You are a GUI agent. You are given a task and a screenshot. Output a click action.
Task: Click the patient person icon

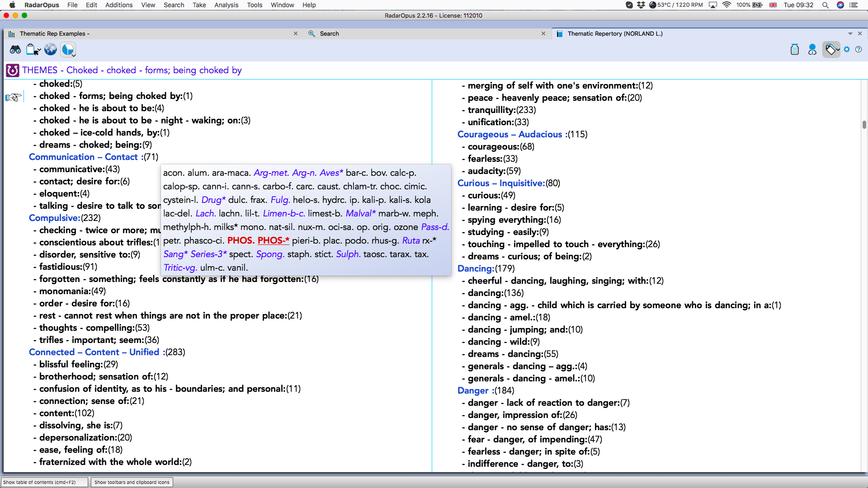(812, 50)
